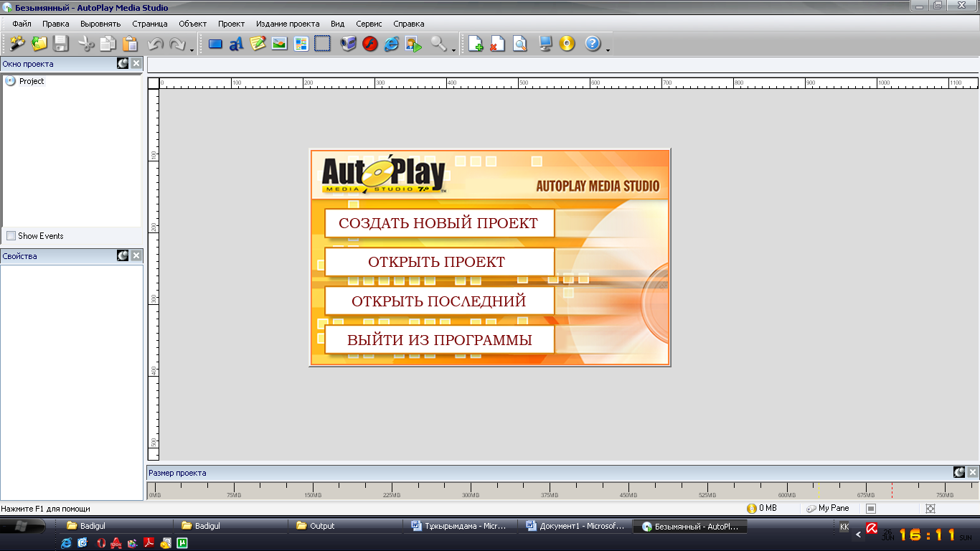
Task: Click the monitor Preview project icon
Action: click(x=546, y=44)
